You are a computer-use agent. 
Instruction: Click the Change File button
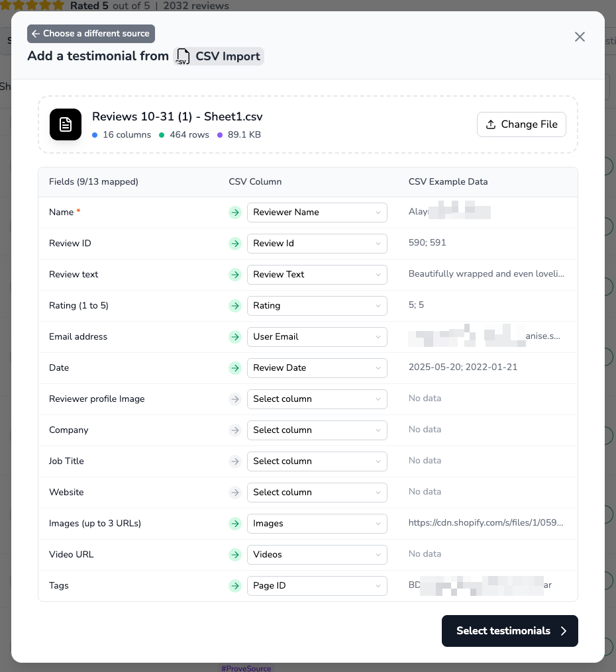coord(521,124)
